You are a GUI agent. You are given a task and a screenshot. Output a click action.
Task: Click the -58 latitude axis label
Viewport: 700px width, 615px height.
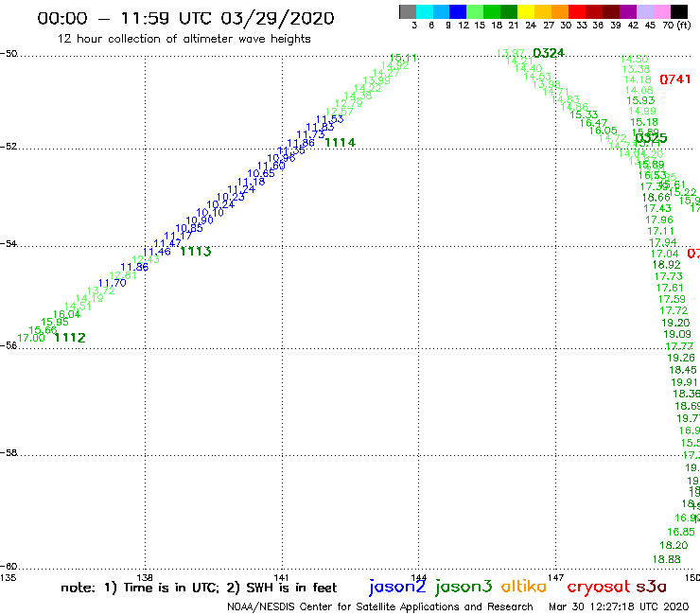9,452
